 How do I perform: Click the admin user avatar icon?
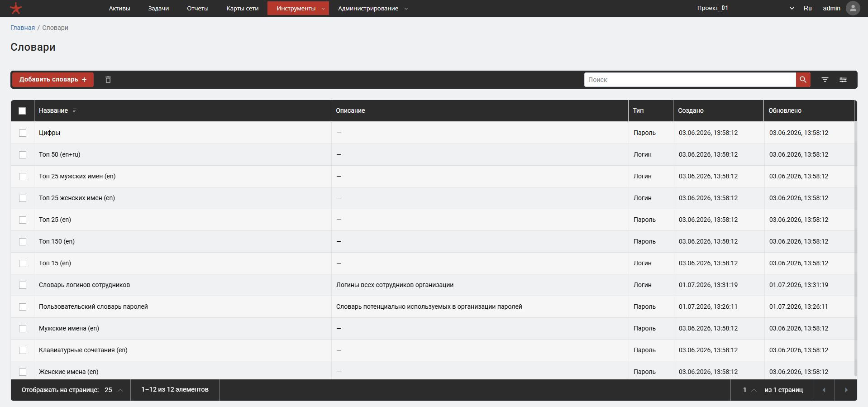[x=853, y=8]
